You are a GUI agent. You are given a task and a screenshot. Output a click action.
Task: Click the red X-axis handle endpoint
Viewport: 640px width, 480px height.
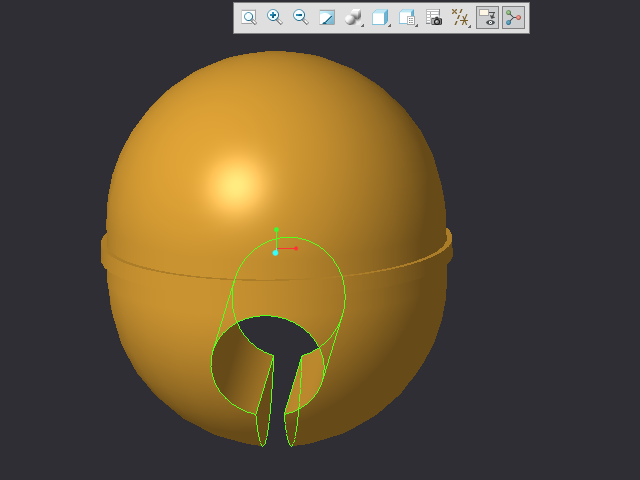296,248
